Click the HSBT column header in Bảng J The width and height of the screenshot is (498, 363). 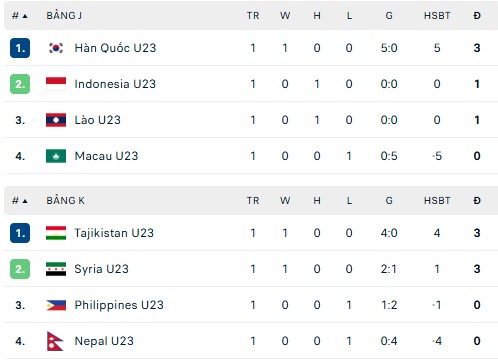point(437,16)
